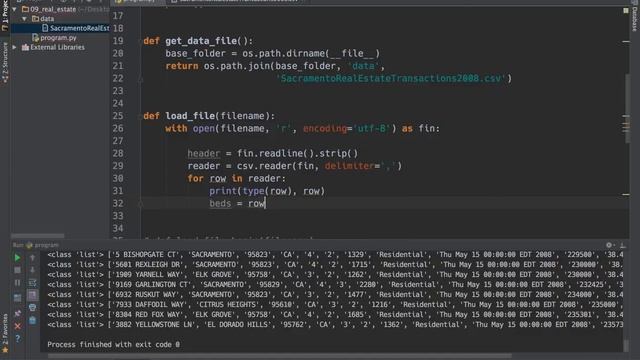The height and width of the screenshot is (360, 640).
Task: Open the Database tool window
Action: tap(634, 16)
